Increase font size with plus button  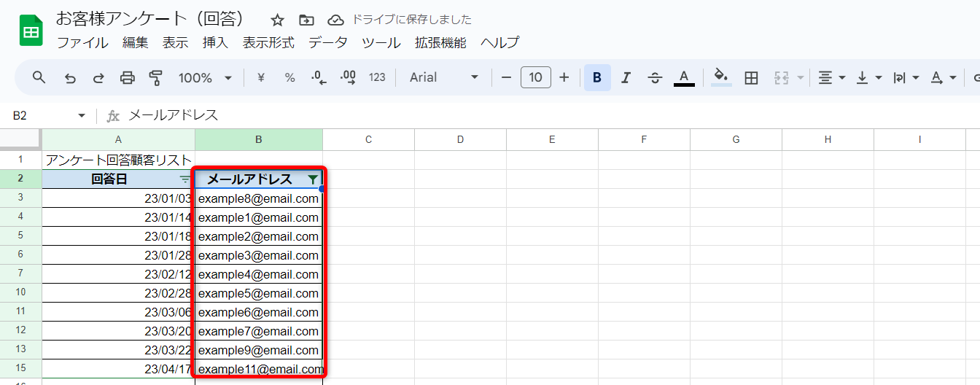click(x=564, y=77)
